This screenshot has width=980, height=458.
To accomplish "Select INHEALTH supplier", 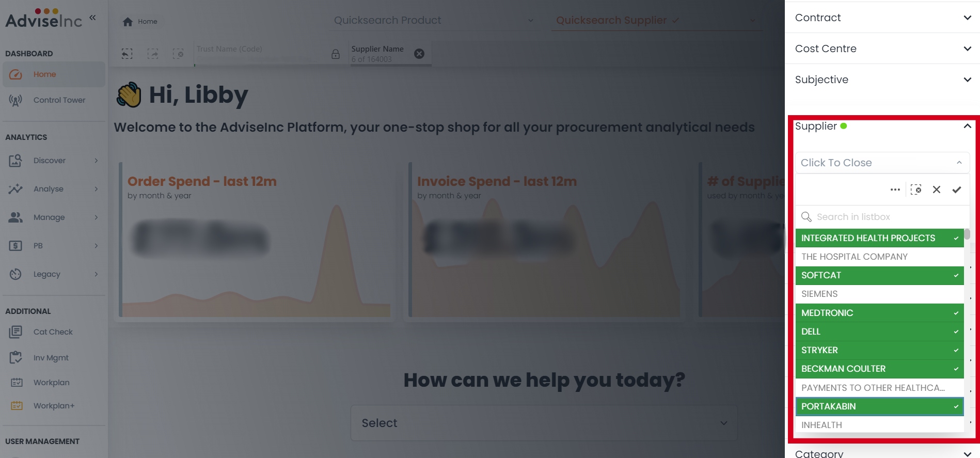I will (879, 425).
